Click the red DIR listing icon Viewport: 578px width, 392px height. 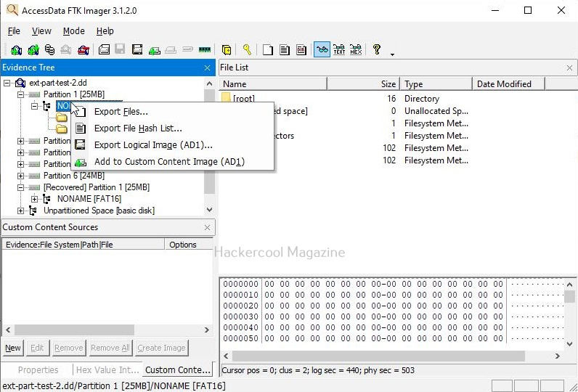coord(301,50)
